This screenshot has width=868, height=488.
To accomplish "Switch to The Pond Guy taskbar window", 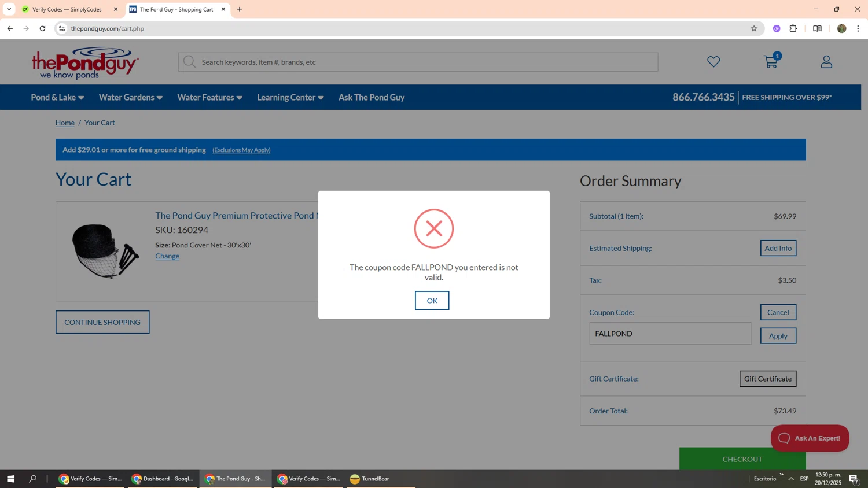I will [x=236, y=479].
